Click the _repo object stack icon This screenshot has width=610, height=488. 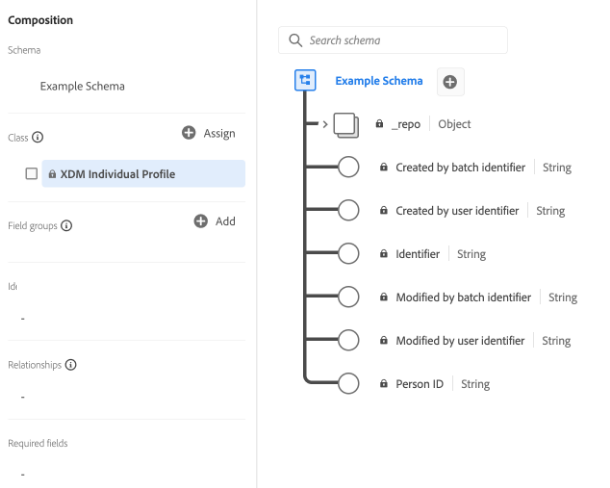point(346,125)
